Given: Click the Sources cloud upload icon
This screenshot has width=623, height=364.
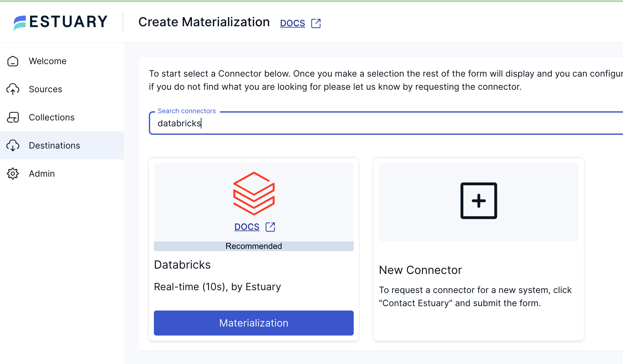Looking at the screenshot, I should point(13,89).
